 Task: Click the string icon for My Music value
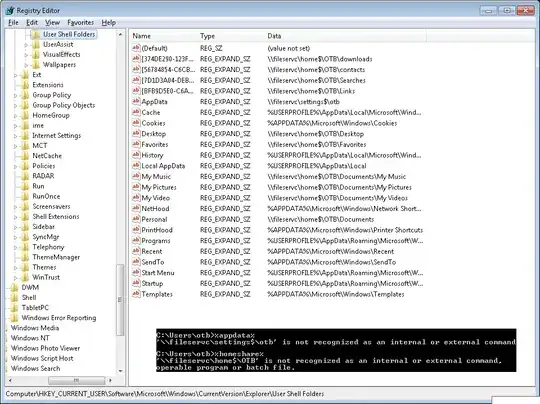click(x=136, y=176)
